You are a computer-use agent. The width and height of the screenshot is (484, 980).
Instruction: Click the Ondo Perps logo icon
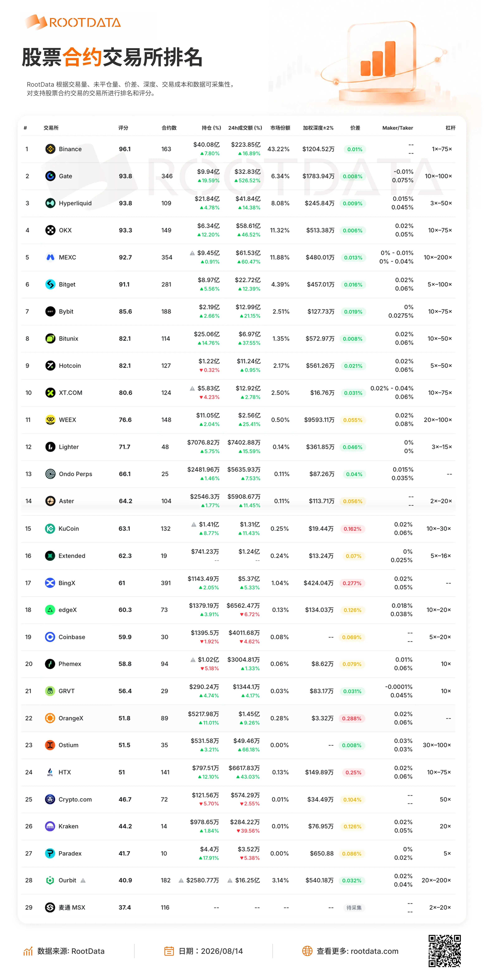pos(50,474)
